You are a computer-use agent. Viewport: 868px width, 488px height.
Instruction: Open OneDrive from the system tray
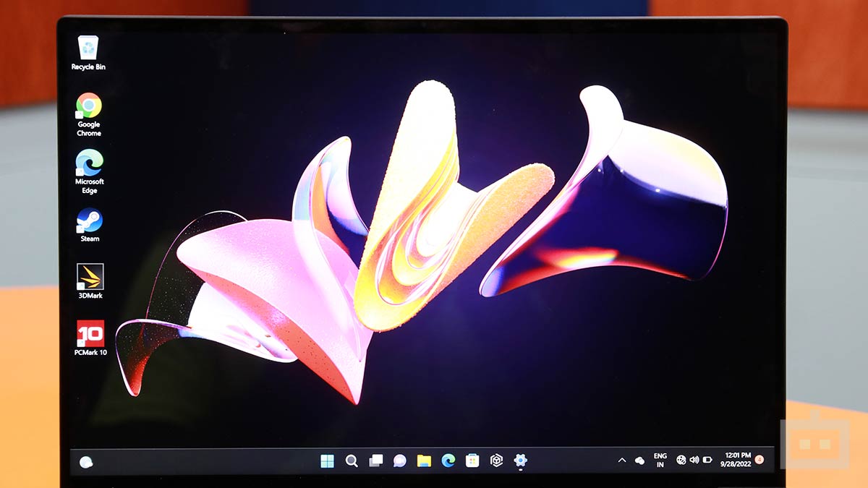(639, 459)
